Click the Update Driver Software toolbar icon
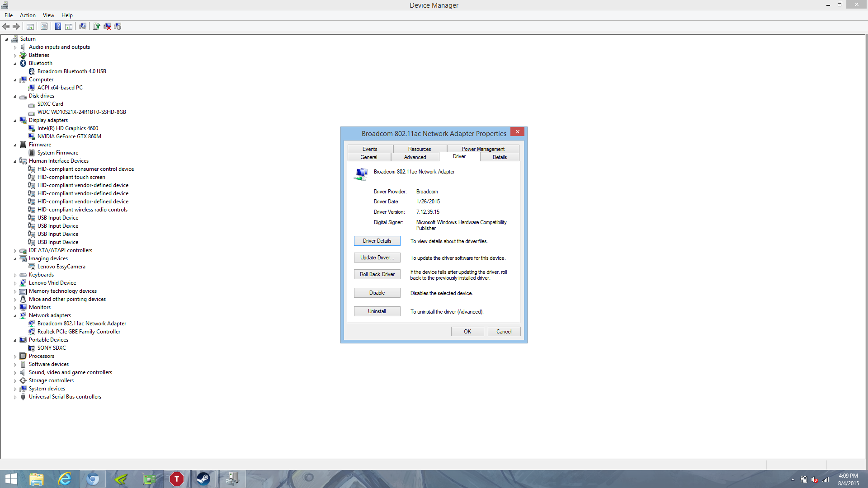The height and width of the screenshot is (488, 868). tap(96, 27)
